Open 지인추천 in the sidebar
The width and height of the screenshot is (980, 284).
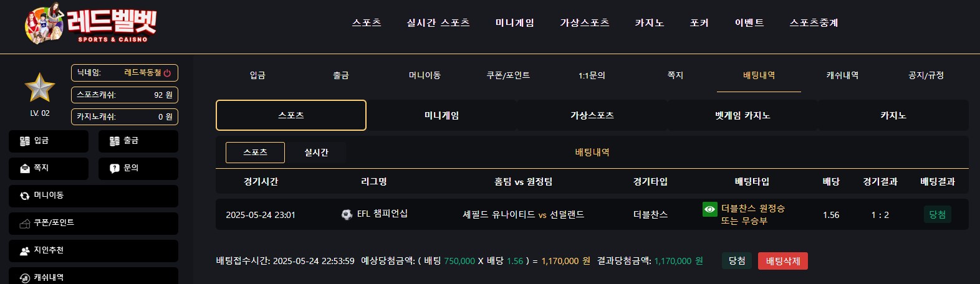94,251
